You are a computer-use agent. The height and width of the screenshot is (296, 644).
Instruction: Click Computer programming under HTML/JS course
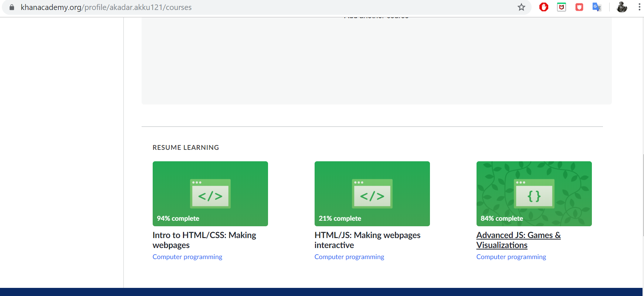349,257
